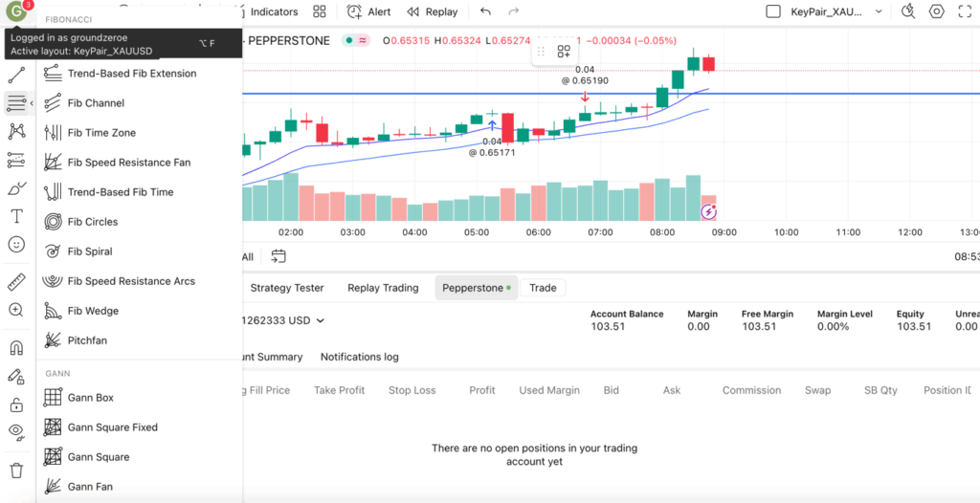
Task: Create an Alert from the toolbar
Action: click(x=368, y=11)
